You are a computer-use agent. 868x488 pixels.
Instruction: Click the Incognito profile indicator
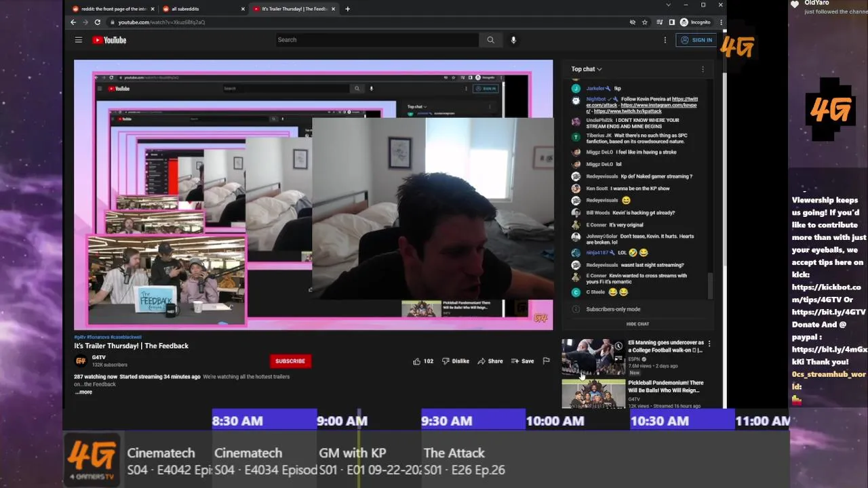click(x=696, y=22)
